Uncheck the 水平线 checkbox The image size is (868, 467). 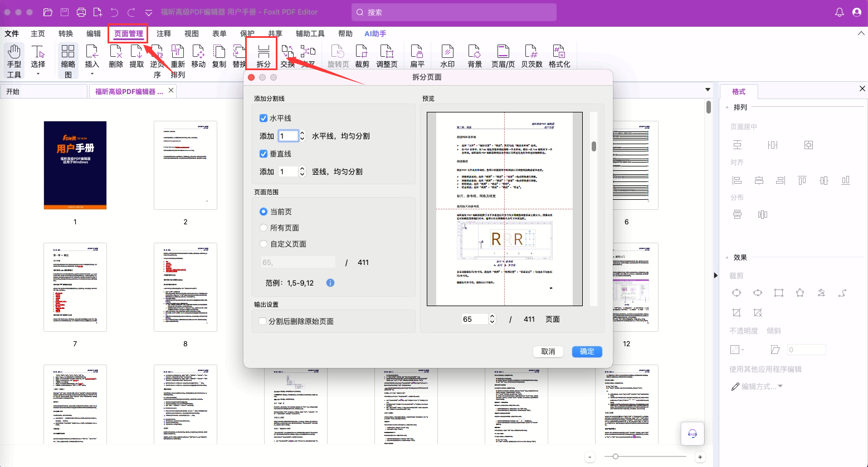point(264,118)
